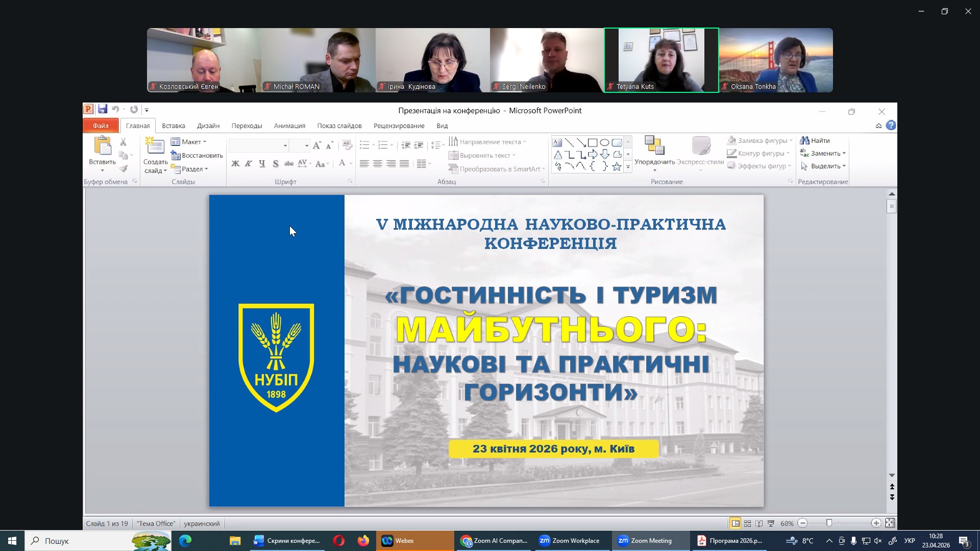Screen dimensions: 980x551
Task: Click the zoom slider handle
Action: [x=829, y=523]
